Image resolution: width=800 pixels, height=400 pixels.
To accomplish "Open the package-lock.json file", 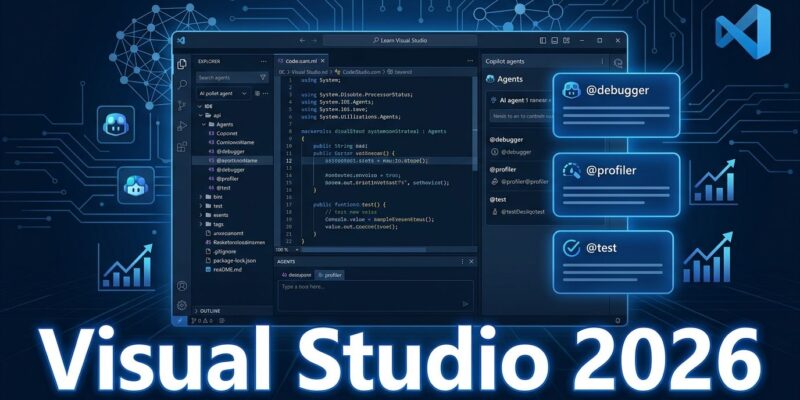I will pyautogui.click(x=230, y=260).
